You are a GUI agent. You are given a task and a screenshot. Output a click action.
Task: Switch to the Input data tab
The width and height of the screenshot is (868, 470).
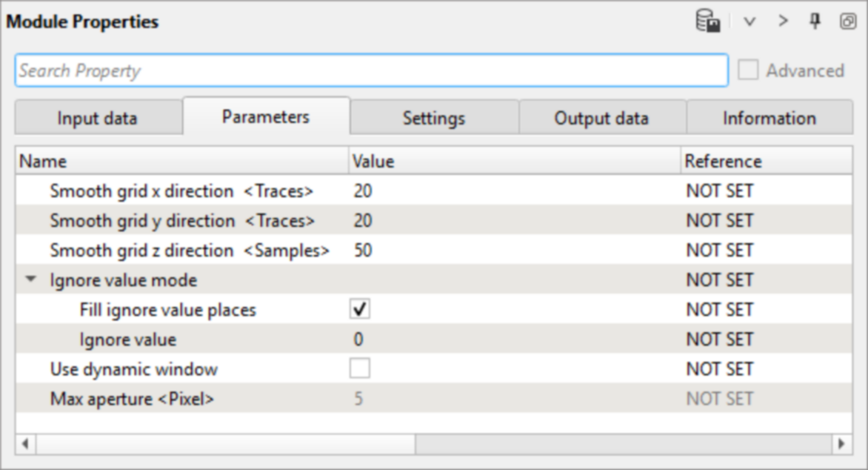coord(97,119)
